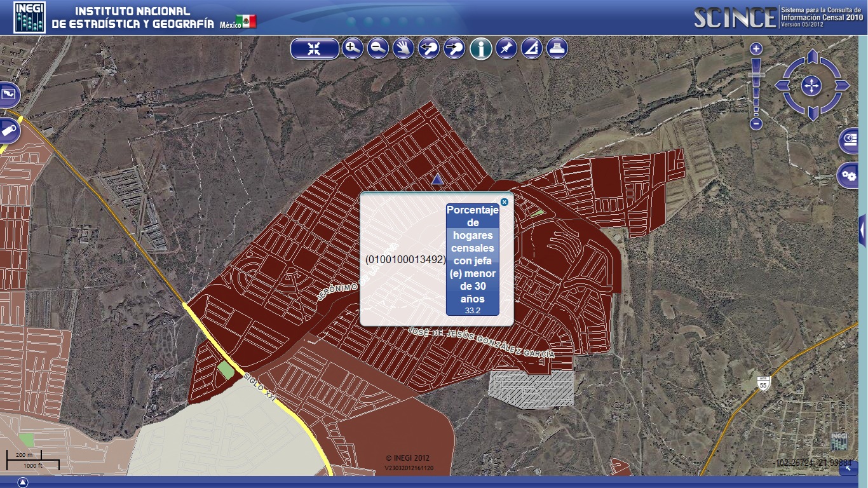
Task: Open the Mexico overview map panel
Action: point(10,95)
